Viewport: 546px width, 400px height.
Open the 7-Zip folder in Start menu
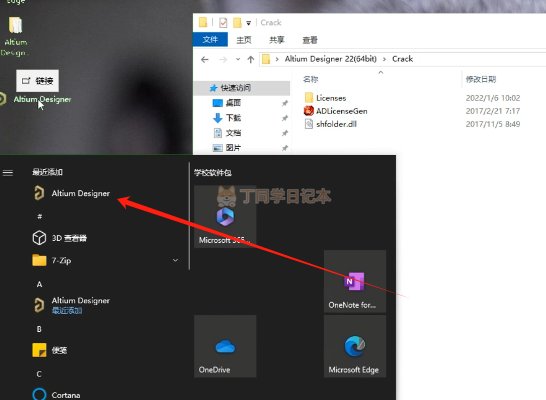52,260
